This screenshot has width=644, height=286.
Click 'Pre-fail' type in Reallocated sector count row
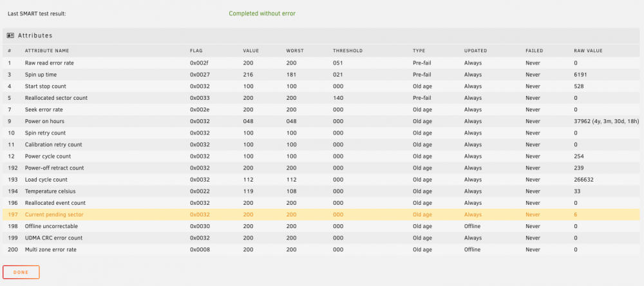click(422, 98)
